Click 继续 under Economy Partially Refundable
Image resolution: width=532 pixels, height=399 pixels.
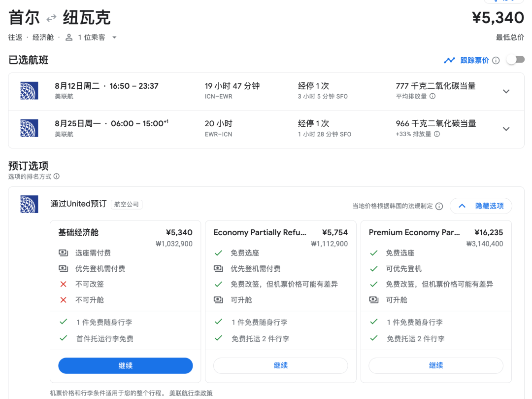(x=281, y=365)
